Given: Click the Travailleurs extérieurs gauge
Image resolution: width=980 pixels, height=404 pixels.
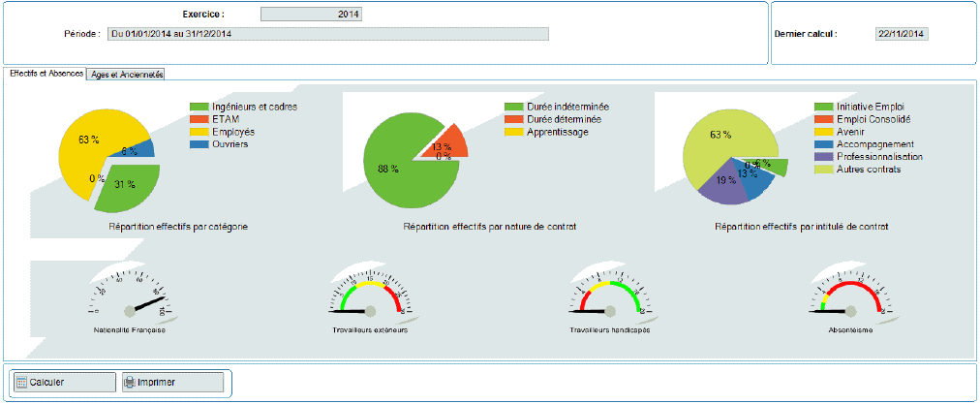Looking at the screenshot, I should (x=370, y=299).
